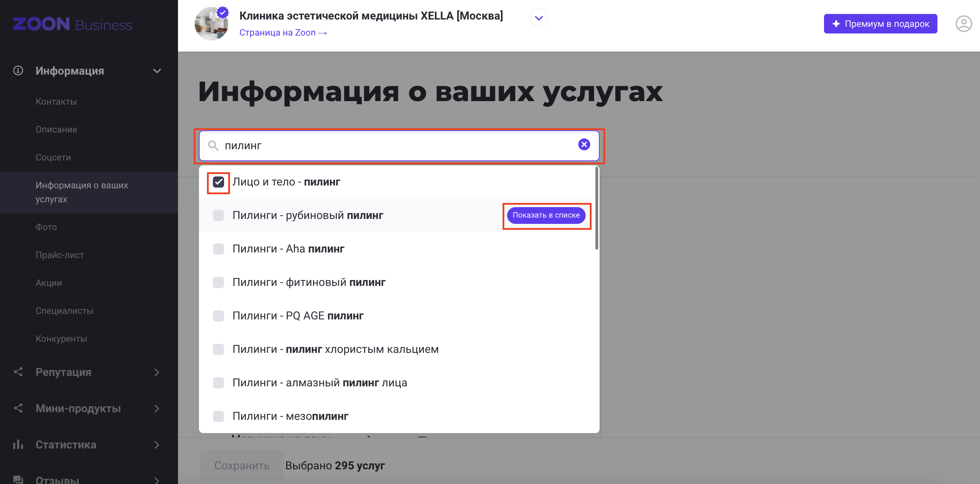The height and width of the screenshot is (484, 980).
Task: Open the clinic selector dropdown chevron
Action: tap(539, 18)
